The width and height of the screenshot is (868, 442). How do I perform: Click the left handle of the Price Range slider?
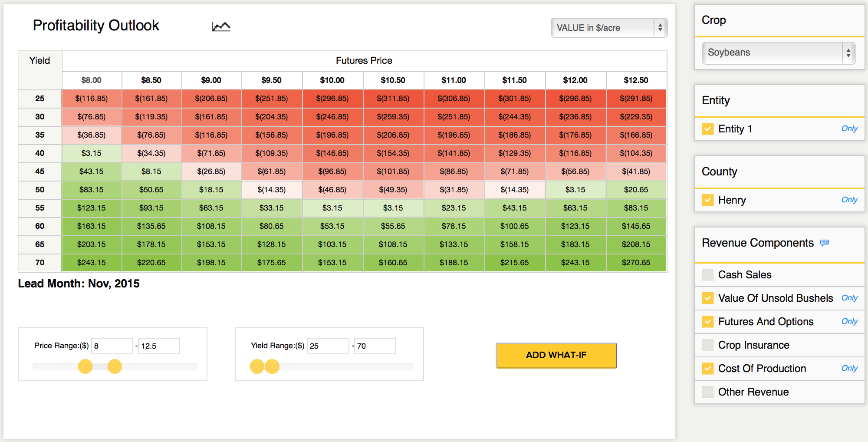(x=85, y=367)
